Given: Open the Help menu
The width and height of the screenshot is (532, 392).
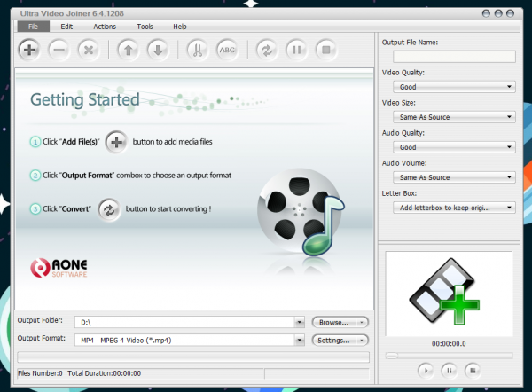Looking at the screenshot, I should [x=180, y=27].
